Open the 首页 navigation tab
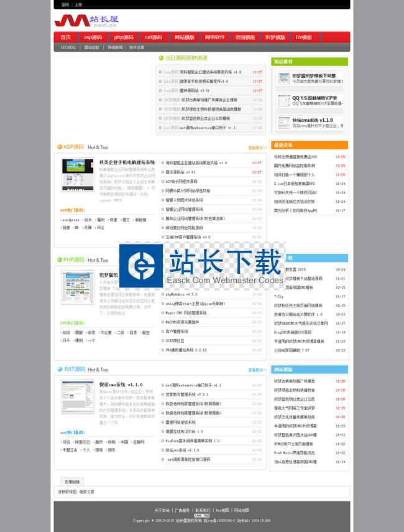404x532 pixels. 66,37
